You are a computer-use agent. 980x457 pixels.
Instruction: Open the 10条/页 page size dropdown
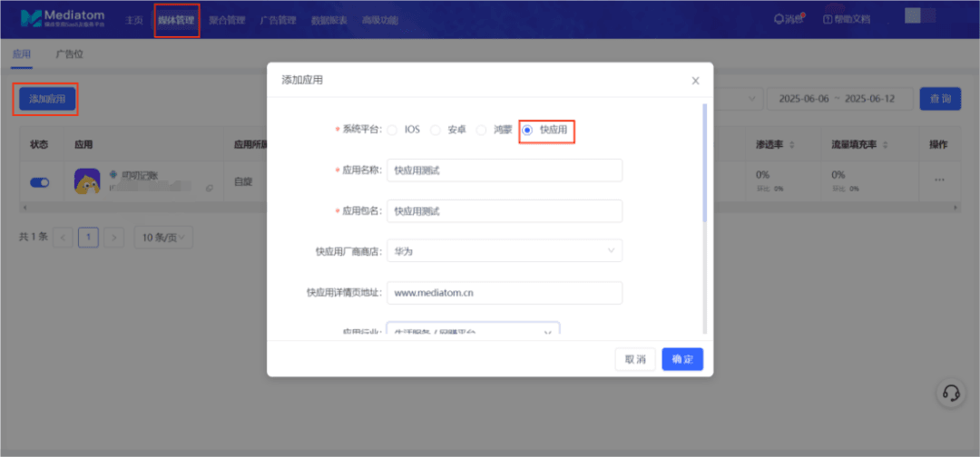pos(163,238)
